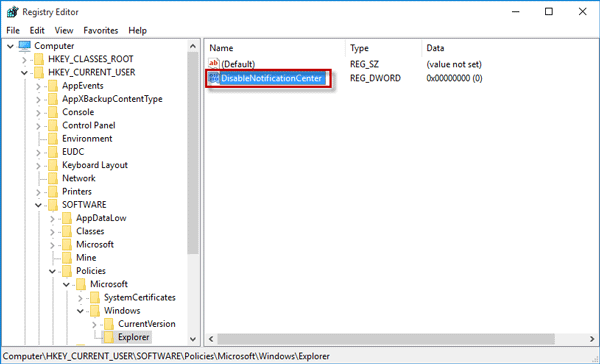Click the Mine folder icon
Viewport: 600px width, 364px height.
pyautogui.click(x=67, y=258)
